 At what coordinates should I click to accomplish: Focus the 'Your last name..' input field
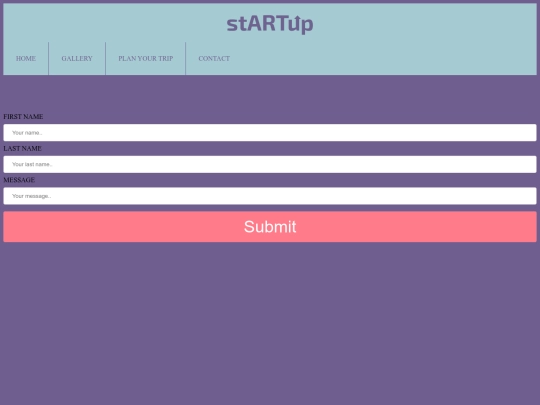tap(270, 164)
